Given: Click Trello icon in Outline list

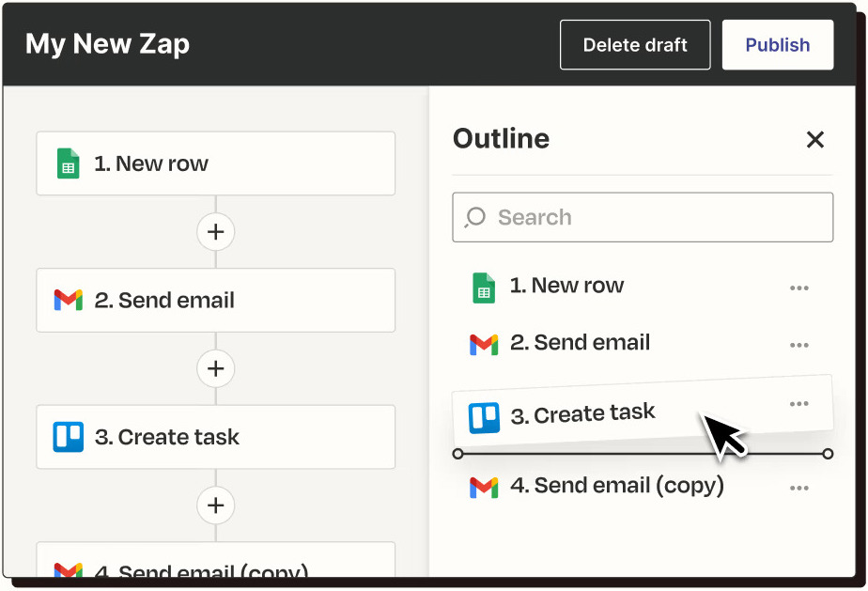Looking at the screenshot, I should 484,417.
